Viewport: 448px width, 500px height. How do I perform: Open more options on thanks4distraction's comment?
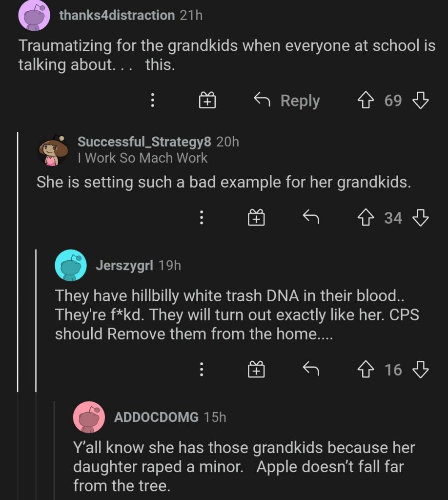click(x=153, y=101)
